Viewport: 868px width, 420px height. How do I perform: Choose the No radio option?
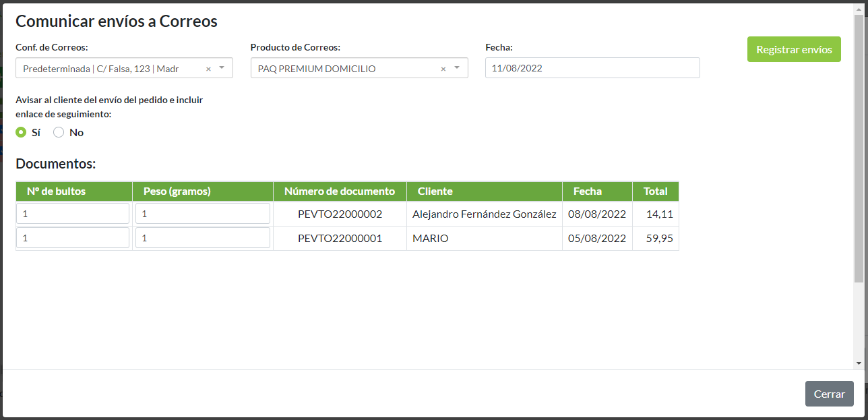pos(59,133)
